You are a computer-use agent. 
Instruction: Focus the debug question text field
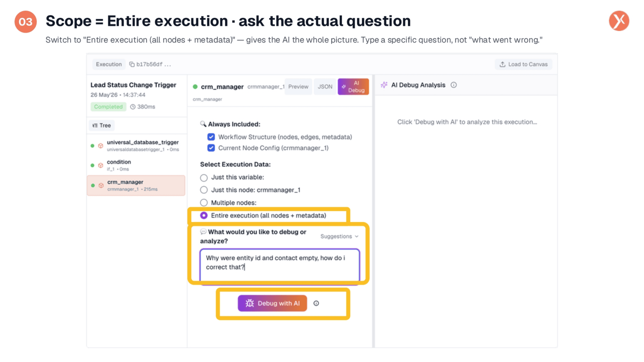(280, 265)
